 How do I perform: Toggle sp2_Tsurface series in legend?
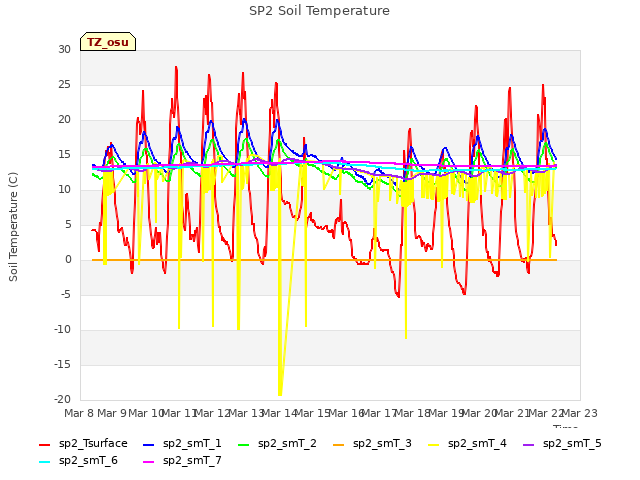pos(83,444)
